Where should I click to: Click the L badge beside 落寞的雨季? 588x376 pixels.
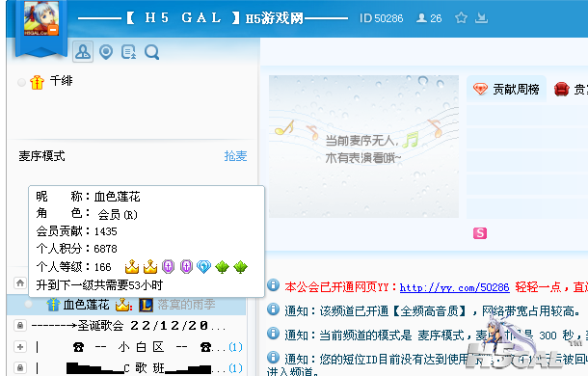(146, 305)
